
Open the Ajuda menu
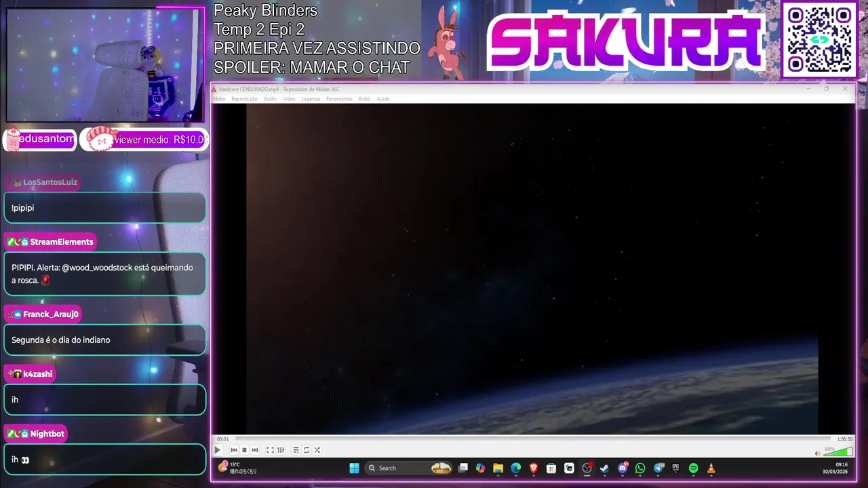[383, 99]
